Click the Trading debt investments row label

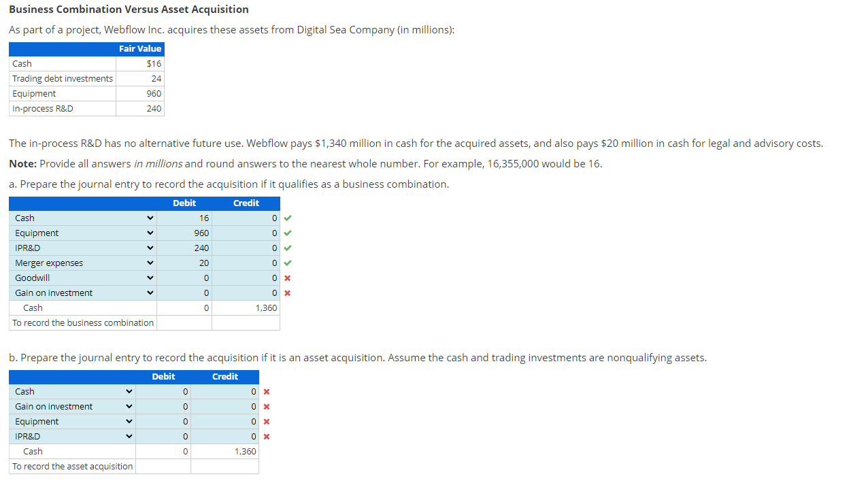[63, 79]
